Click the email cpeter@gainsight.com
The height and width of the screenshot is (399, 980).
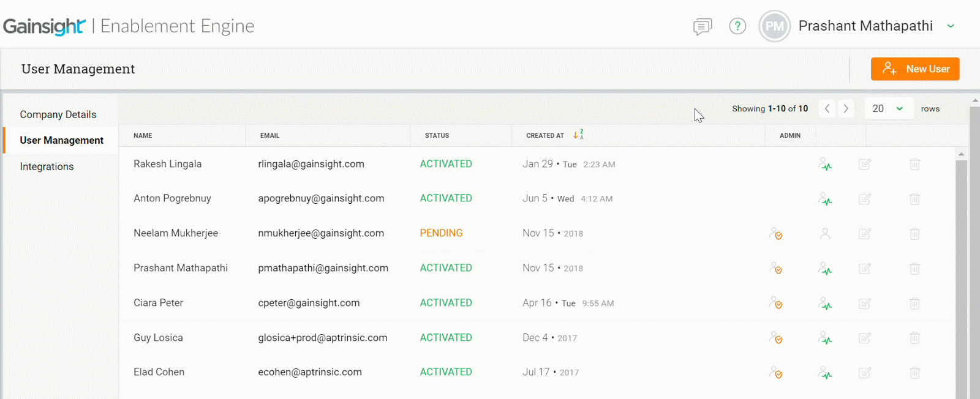(309, 303)
